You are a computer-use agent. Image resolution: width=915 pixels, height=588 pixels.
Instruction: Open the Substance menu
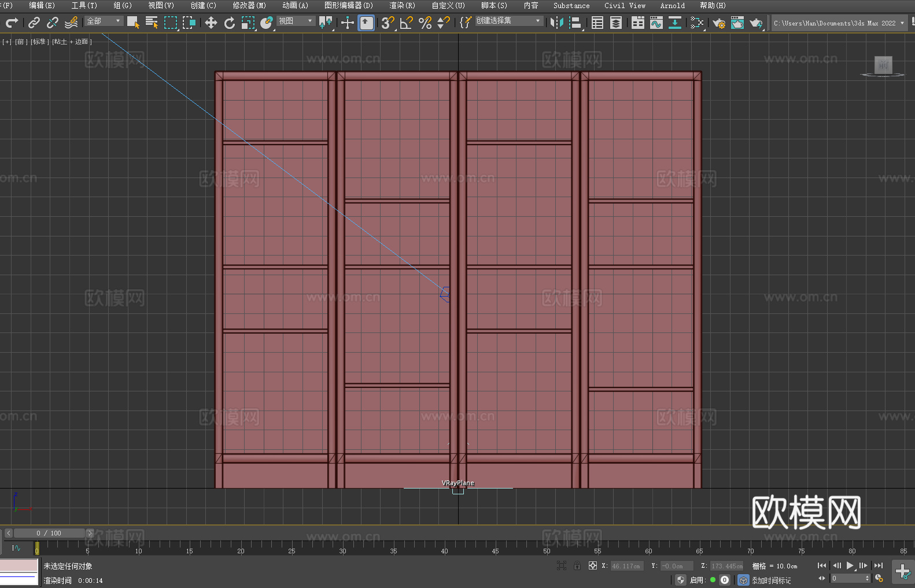(x=571, y=5)
